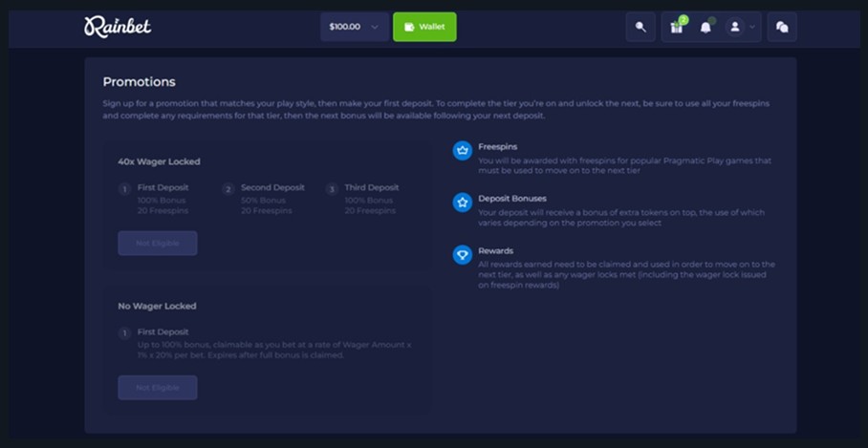Open the notifications bell
The image size is (868, 448).
point(705,27)
